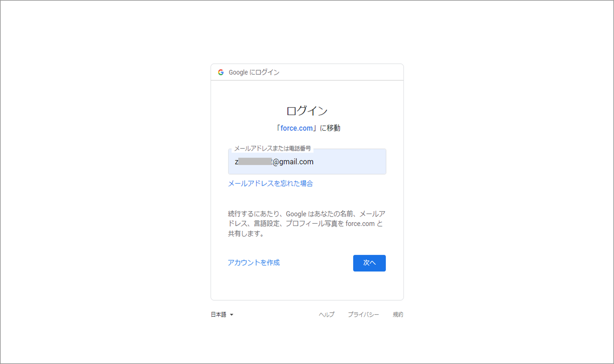Click the language dropdown arrow
This screenshot has height=364, width=614.
point(231,315)
